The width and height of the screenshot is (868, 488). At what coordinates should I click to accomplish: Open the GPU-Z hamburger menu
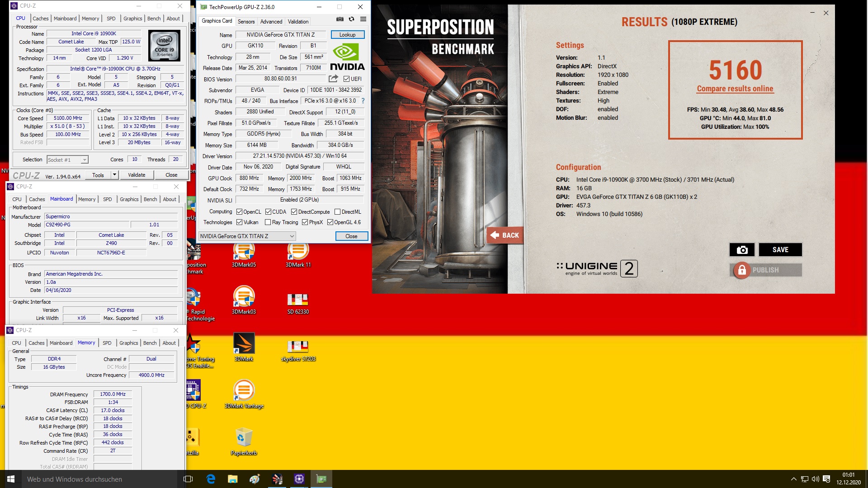click(x=363, y=19)
